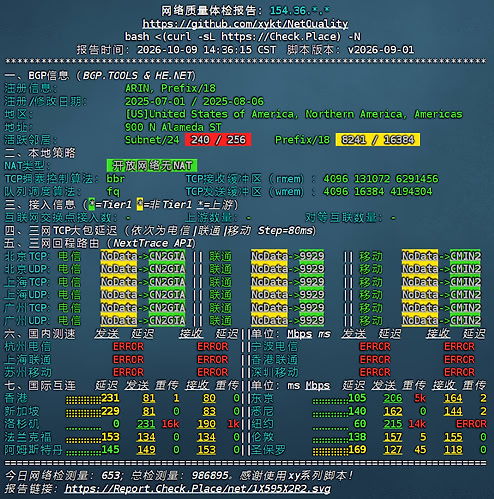
Task: Click the 国内测速 section heading
Action: pos(40,334)
